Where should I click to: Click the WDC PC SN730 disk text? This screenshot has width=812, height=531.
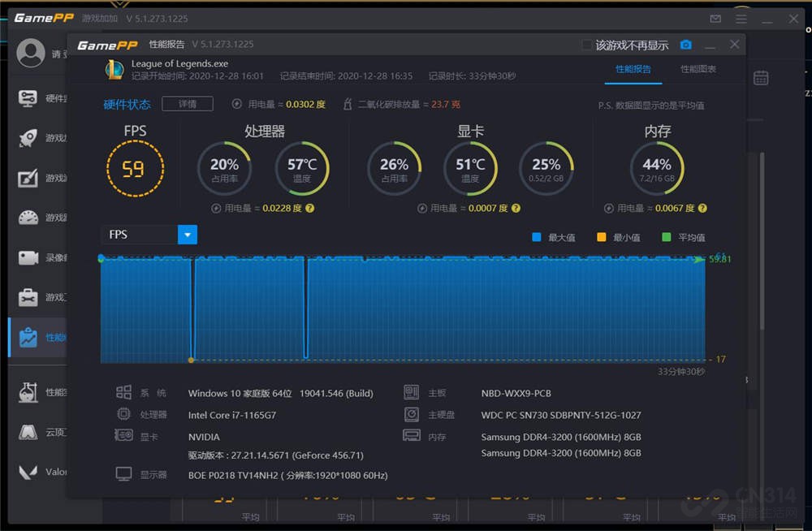tap(561, 415)
